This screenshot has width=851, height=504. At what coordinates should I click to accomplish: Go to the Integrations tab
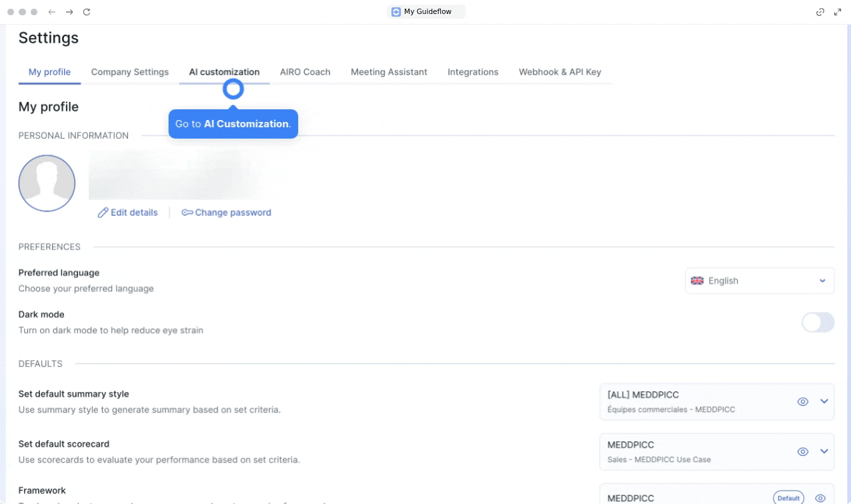coord(473,72)
